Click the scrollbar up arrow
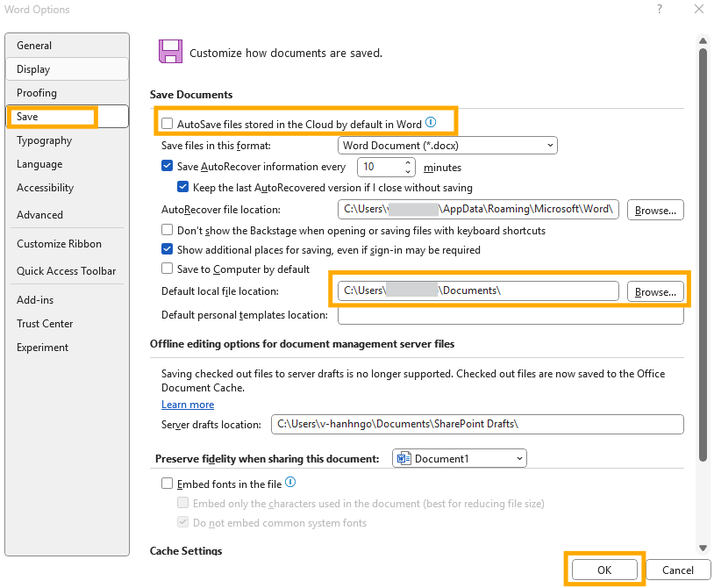 coord(703,41)
